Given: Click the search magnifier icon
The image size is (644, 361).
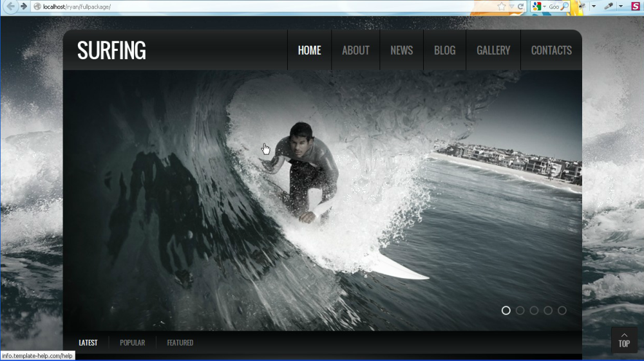Looking at the screenshot, I should click(565, 6).
